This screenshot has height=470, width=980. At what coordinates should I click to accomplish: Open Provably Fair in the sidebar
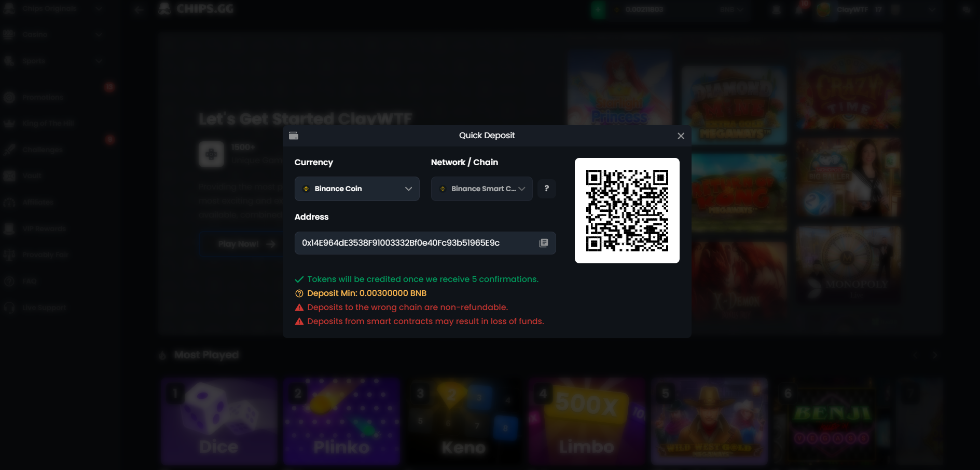pyautogui.click(x=45, y=254)
